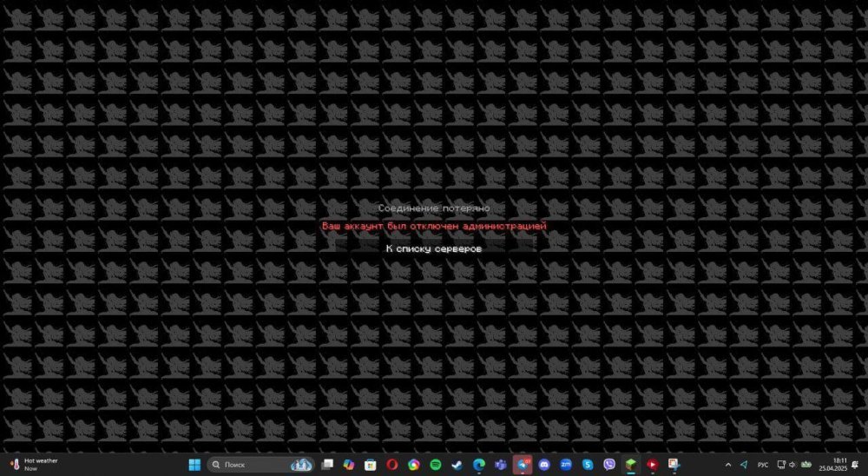
Task: Open Spotify from the taskbar
Action: pos(436,465)
